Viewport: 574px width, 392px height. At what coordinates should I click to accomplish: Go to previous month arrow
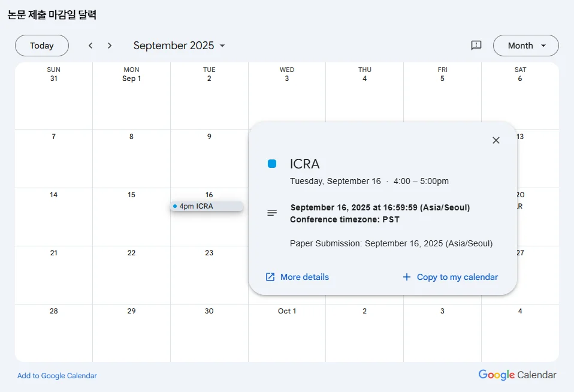pos(90,46)
